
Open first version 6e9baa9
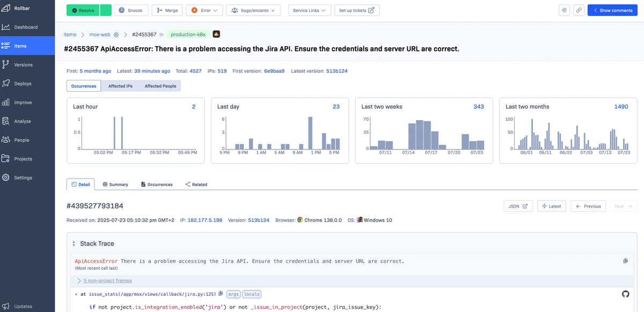coord(274,71)
